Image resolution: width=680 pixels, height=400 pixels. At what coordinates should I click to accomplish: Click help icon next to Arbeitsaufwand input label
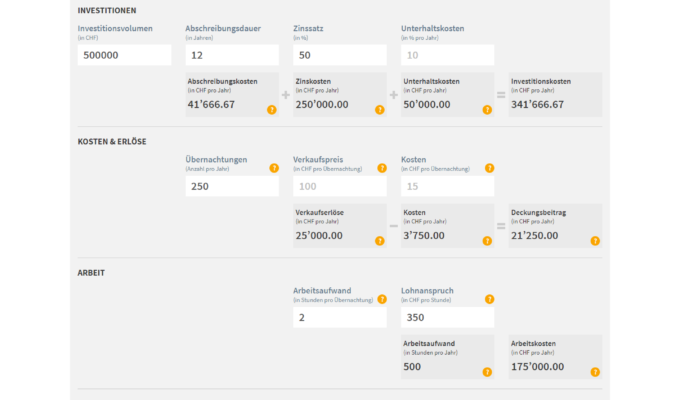[x=381, y=299]
